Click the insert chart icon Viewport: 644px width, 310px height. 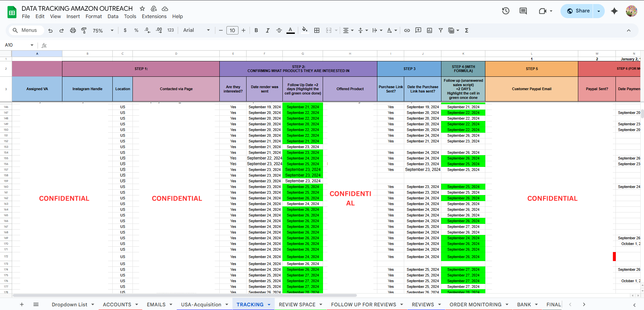(429, 30)
